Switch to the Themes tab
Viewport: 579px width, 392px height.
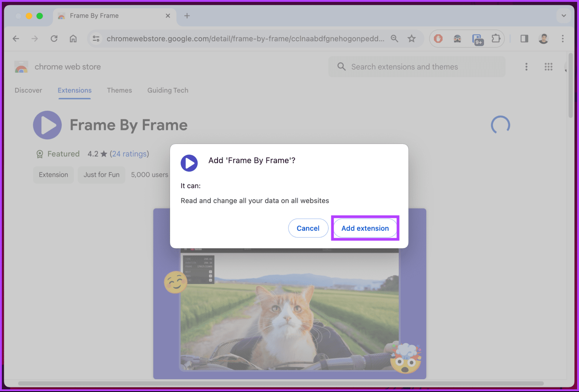119,90
